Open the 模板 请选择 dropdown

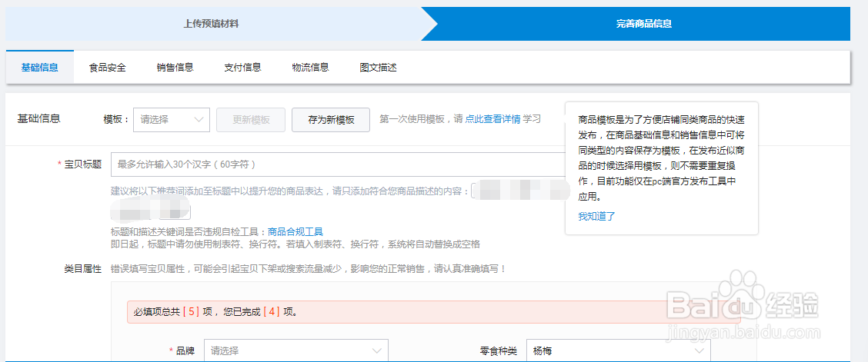tap(172, 119)
